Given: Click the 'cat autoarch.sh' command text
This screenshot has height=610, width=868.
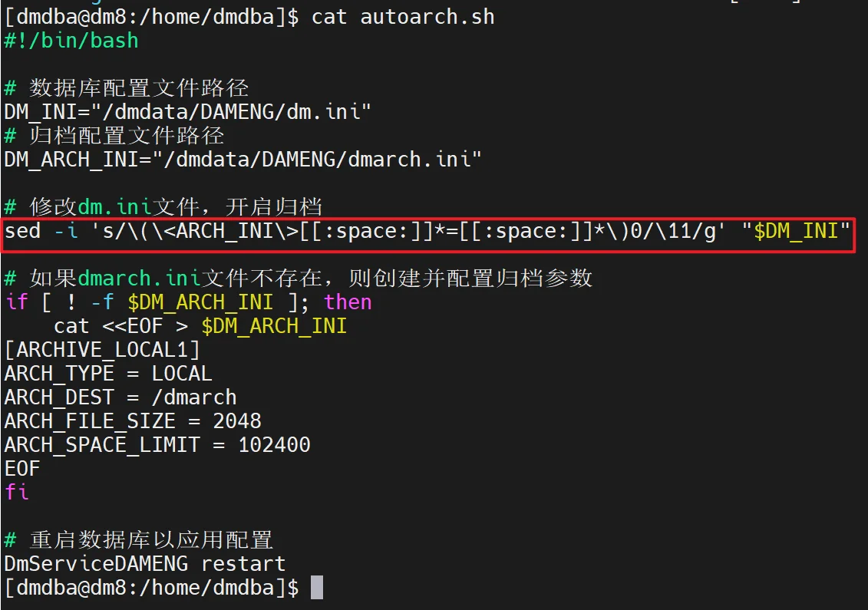Looking at the screenshot, I should coord(403,17).
